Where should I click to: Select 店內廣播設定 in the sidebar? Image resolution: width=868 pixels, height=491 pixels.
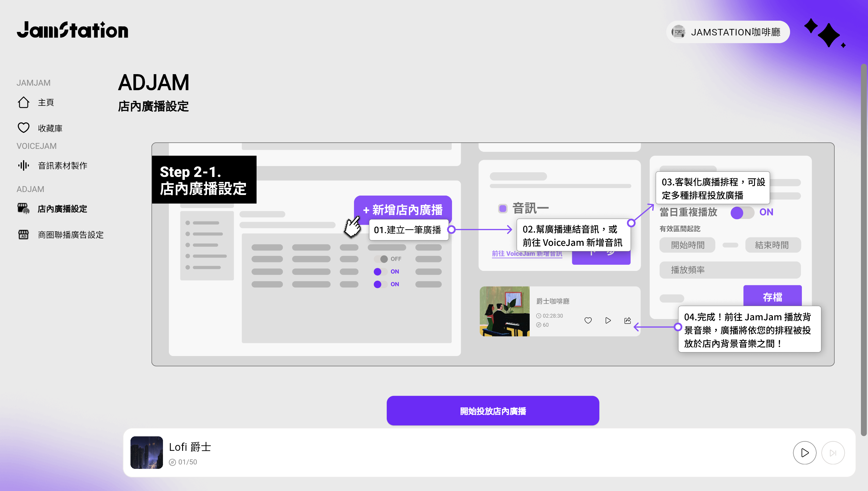pyautogui.click(x=62, y=209)
